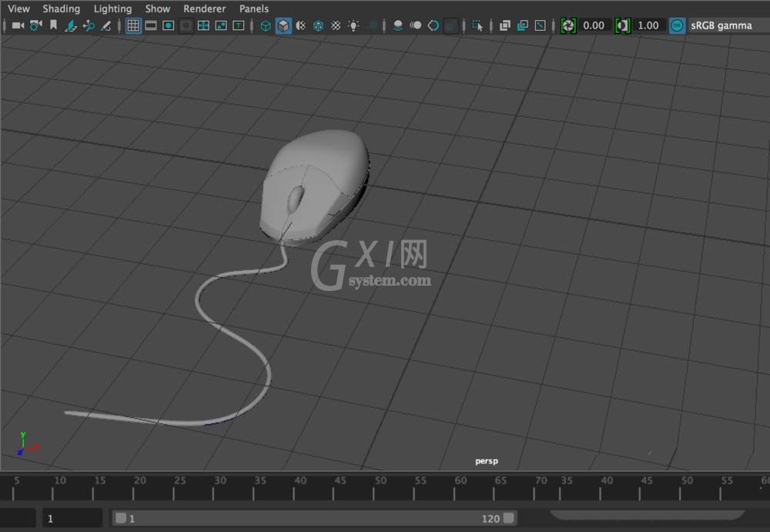The image size is (770, 532).
Task: Toggle the viewport Grid display
Action: click(133, 25)
